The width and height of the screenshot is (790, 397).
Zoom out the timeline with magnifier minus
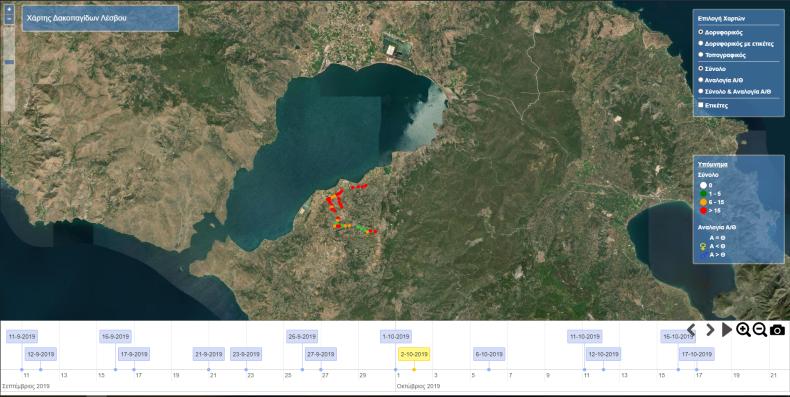[759, 330]
